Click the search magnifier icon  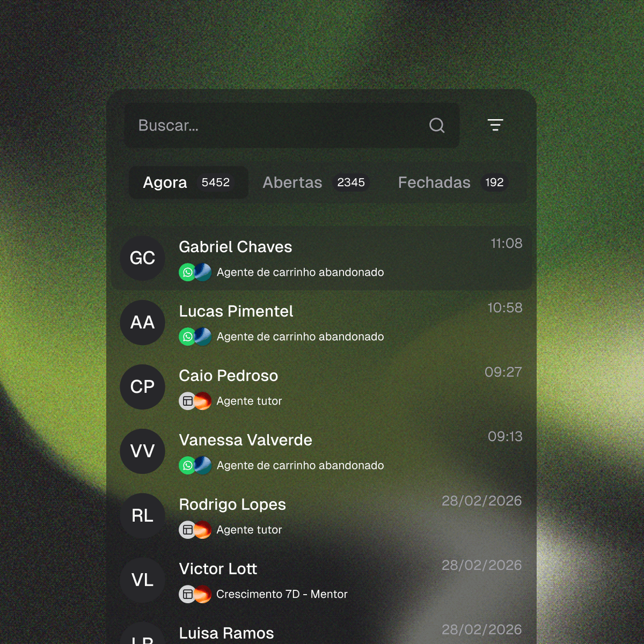point(437,126)
